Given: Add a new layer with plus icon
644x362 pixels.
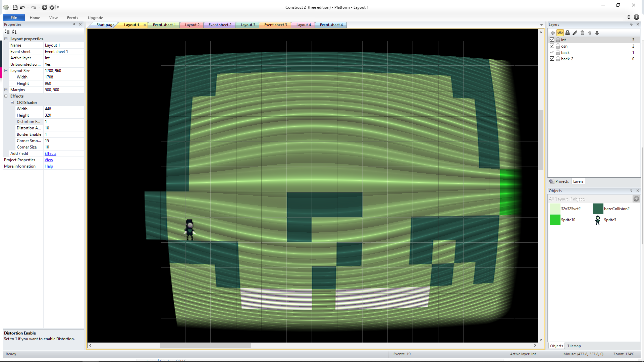Looking at the screenshot, I should pyautogui.click(x=553, y=33).
